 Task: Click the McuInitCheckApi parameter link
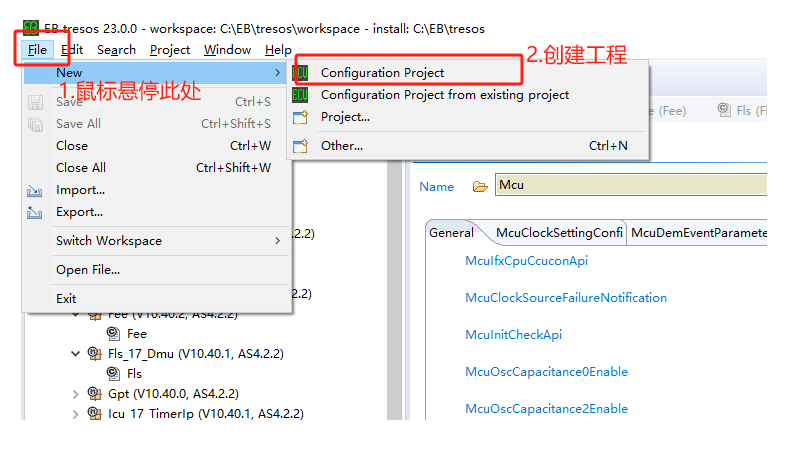click(x=513, y=335)
